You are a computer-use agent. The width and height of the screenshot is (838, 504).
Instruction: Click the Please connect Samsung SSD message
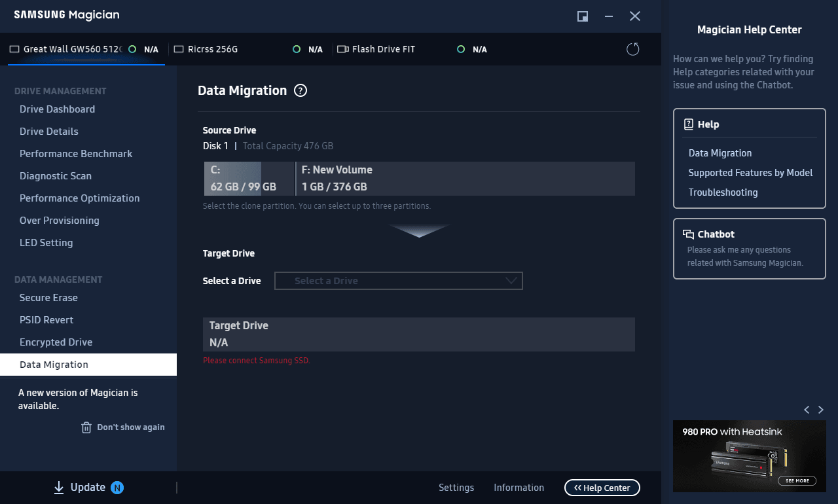tap(257, 361)
